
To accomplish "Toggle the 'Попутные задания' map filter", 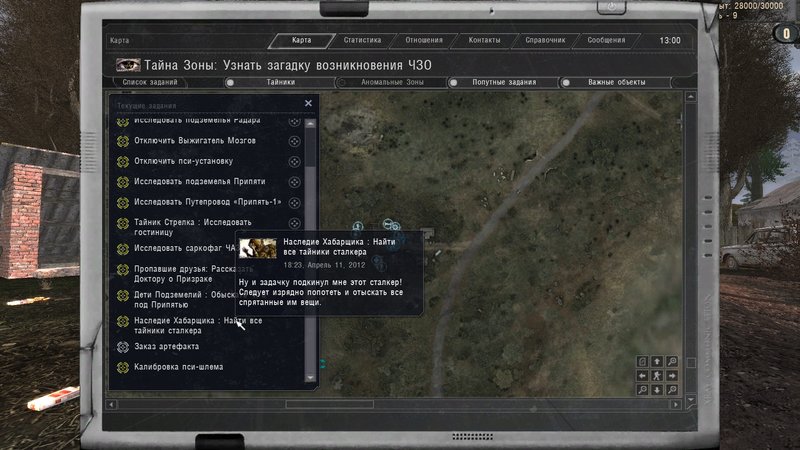I will pyautogui.click(x=502, y=82).
